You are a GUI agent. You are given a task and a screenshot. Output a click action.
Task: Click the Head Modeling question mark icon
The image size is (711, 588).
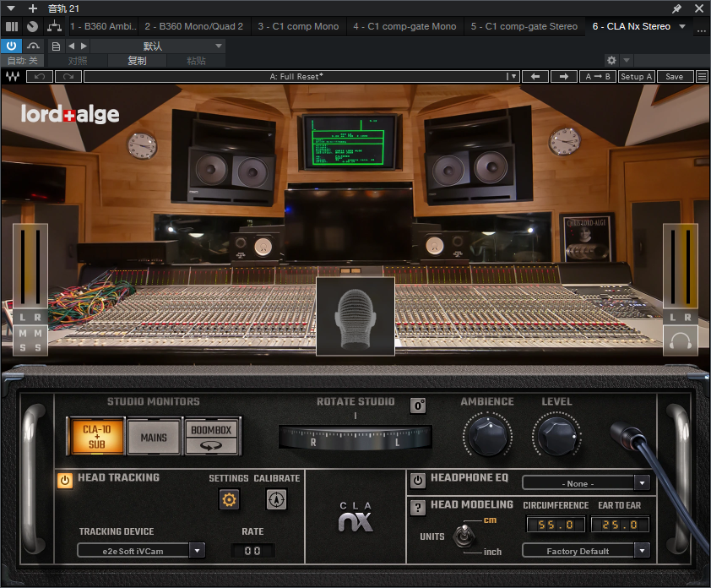point(418,507)
